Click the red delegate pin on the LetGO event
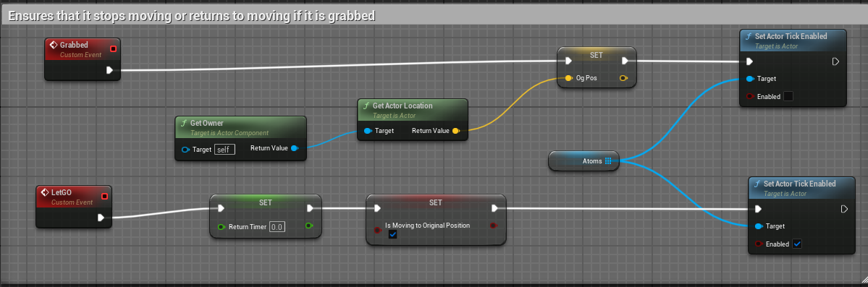 point(105,196)
